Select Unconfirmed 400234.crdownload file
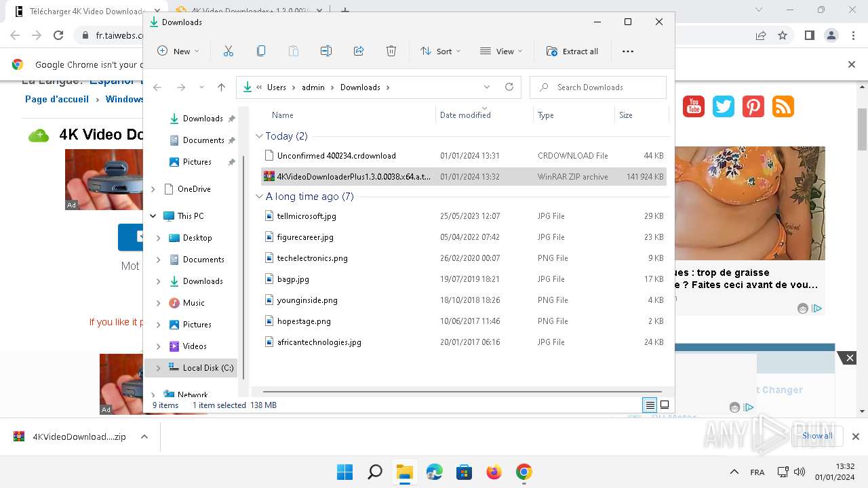Screen dimensions: 868x488 pyautogui.click(x=464, y=156)
